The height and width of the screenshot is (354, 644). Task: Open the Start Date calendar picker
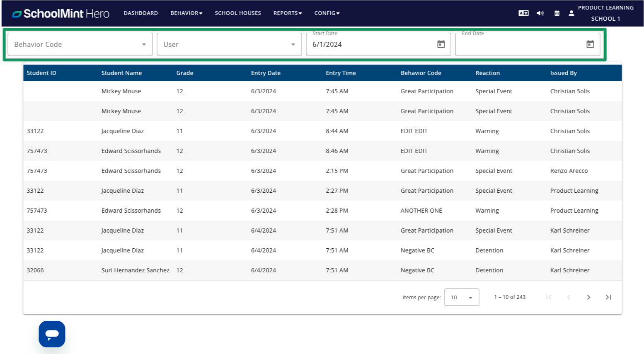click(441, 44)
